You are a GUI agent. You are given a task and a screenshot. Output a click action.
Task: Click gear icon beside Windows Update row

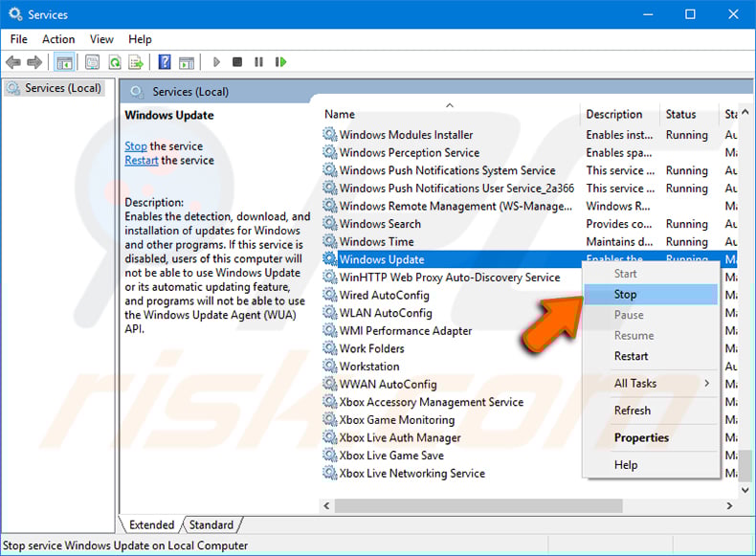point(330,259)
